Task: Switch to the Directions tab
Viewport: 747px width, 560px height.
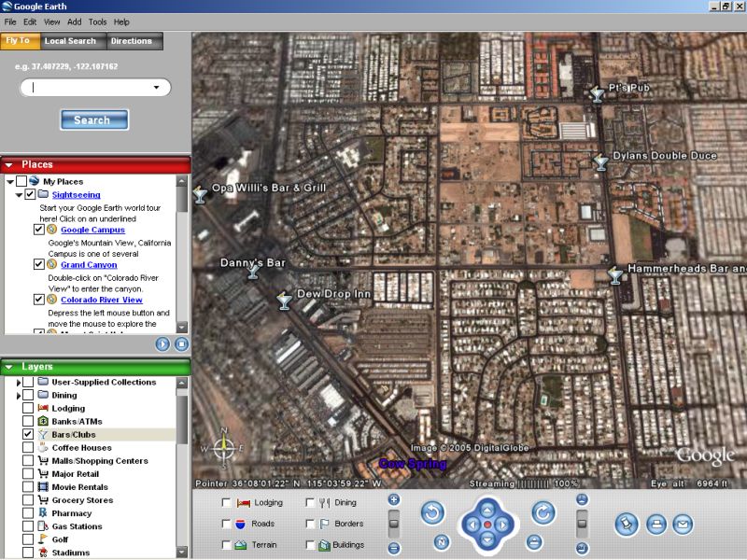Action: (131, 41)
